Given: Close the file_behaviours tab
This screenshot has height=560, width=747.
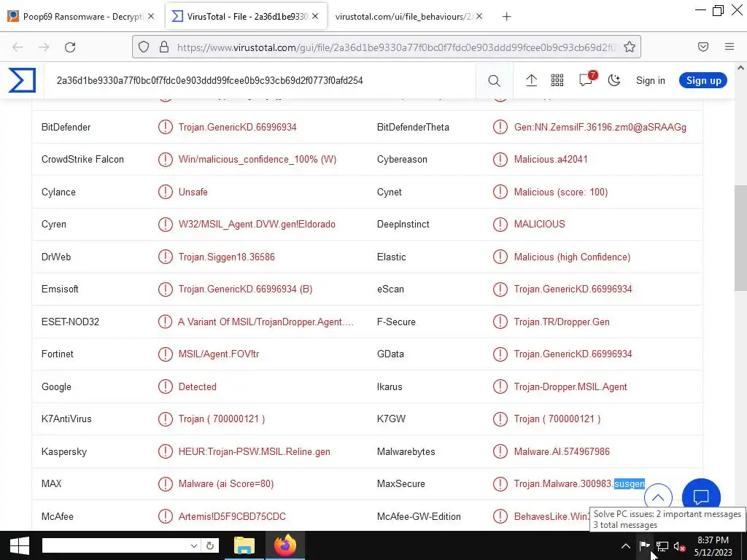Looking at the screenshot, I should (479, 16).
